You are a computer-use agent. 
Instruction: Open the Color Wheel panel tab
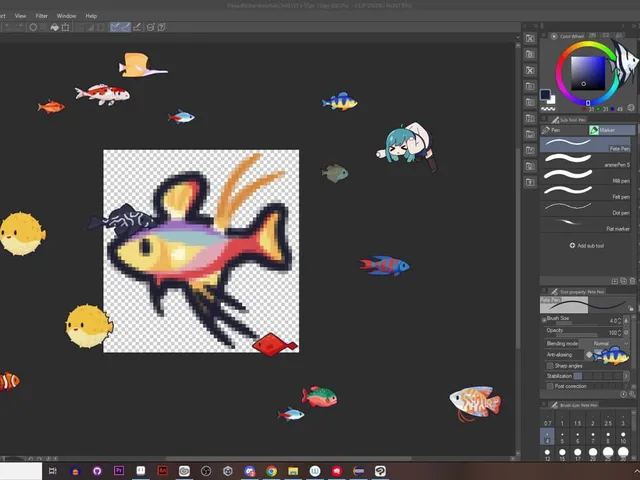pyautogui.click(x=567, y=36)
